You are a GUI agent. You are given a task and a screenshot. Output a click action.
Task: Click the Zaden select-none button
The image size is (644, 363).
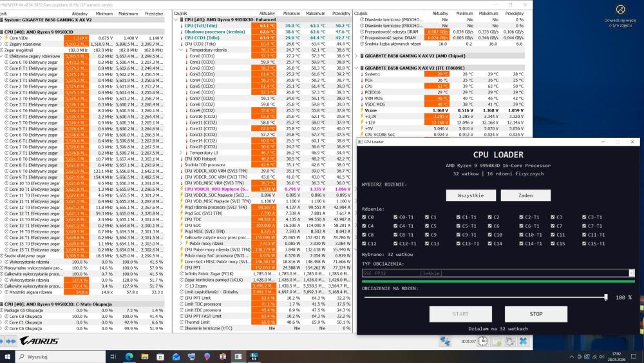click(x=526, y=195)
